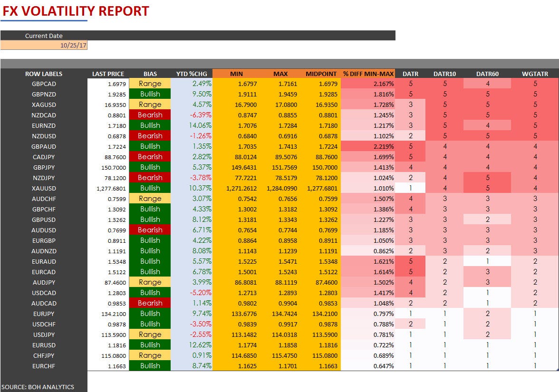
Task: Select the GBPNZD row label
Action: tap(44, 95)
